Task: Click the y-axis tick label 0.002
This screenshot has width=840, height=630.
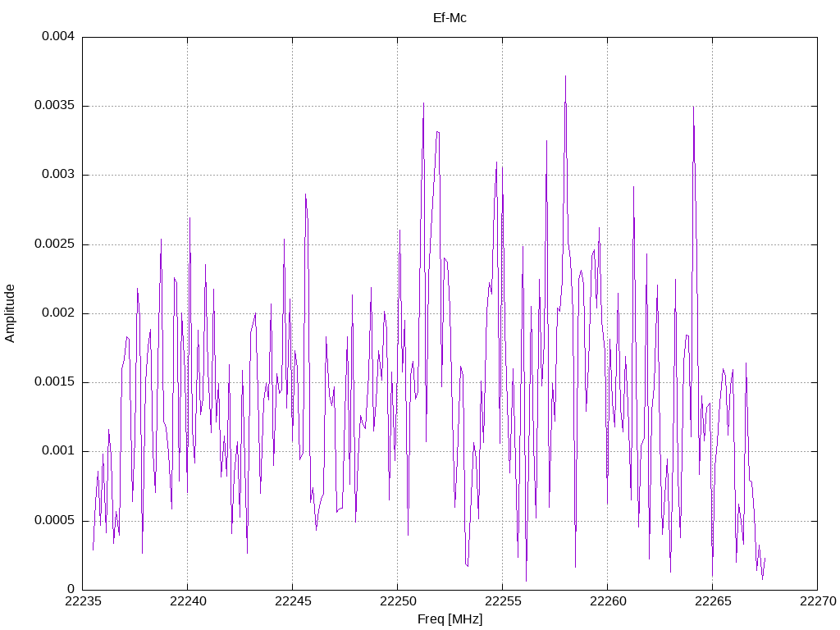Action: 58,313
